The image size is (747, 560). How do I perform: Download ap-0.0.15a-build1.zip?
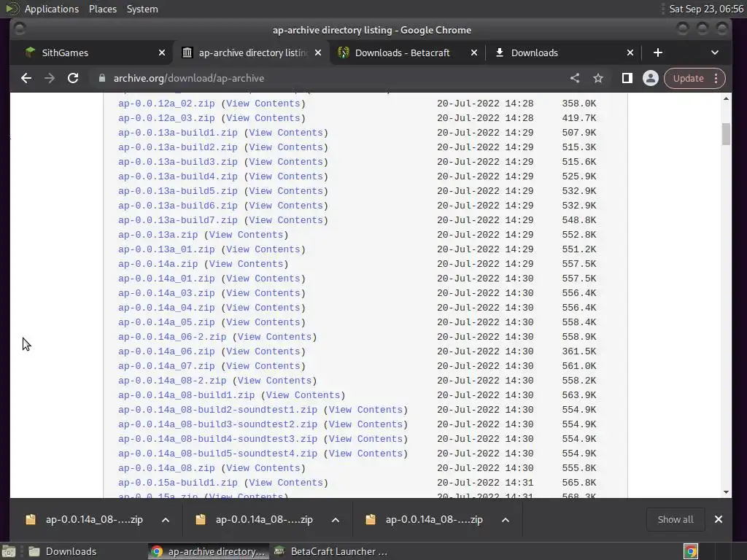pos(178,483)
